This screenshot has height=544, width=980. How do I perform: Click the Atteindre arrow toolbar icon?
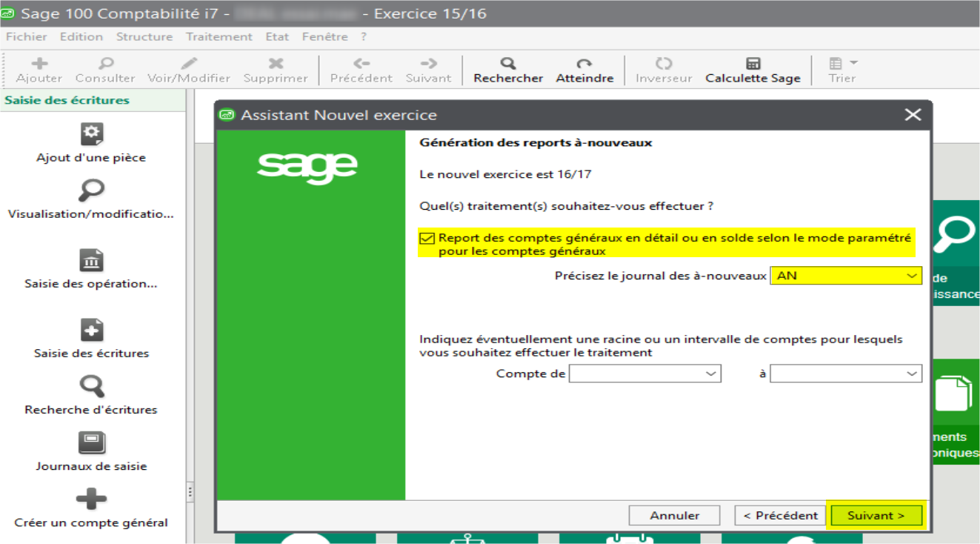[584, 64]
